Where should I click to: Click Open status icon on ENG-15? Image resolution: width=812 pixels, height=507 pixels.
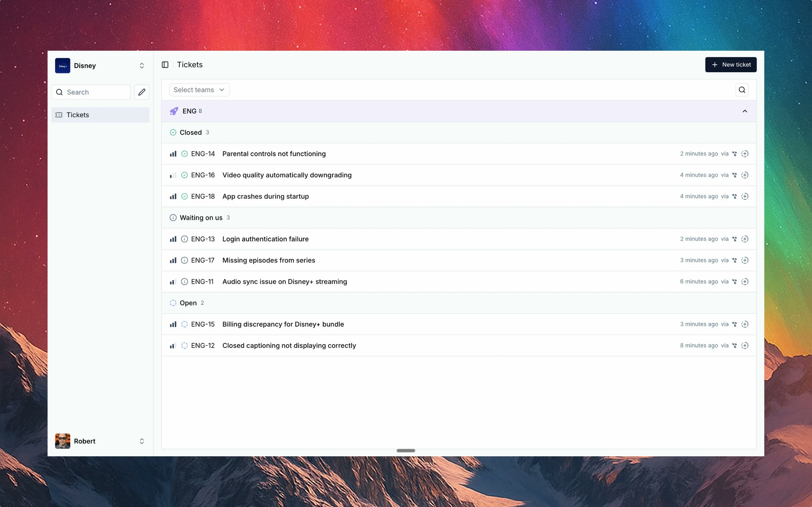(x=184, y=324)
